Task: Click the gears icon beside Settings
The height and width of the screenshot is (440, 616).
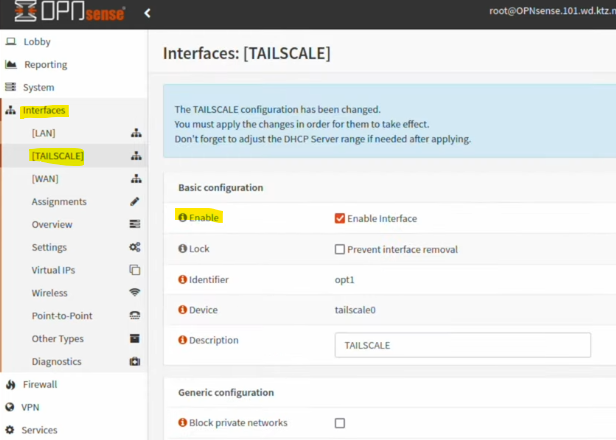Action: click(x=135, y=247)
